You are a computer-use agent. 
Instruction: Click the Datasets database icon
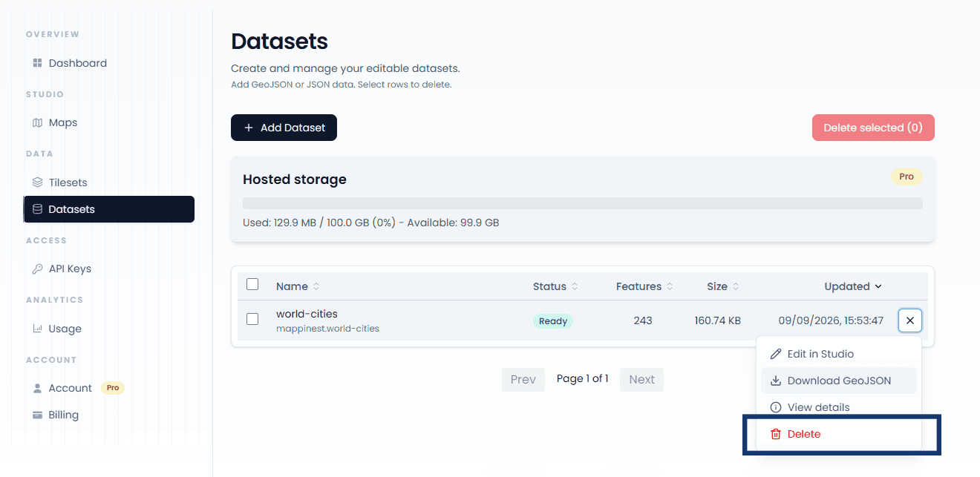click(x=37, y=209)
